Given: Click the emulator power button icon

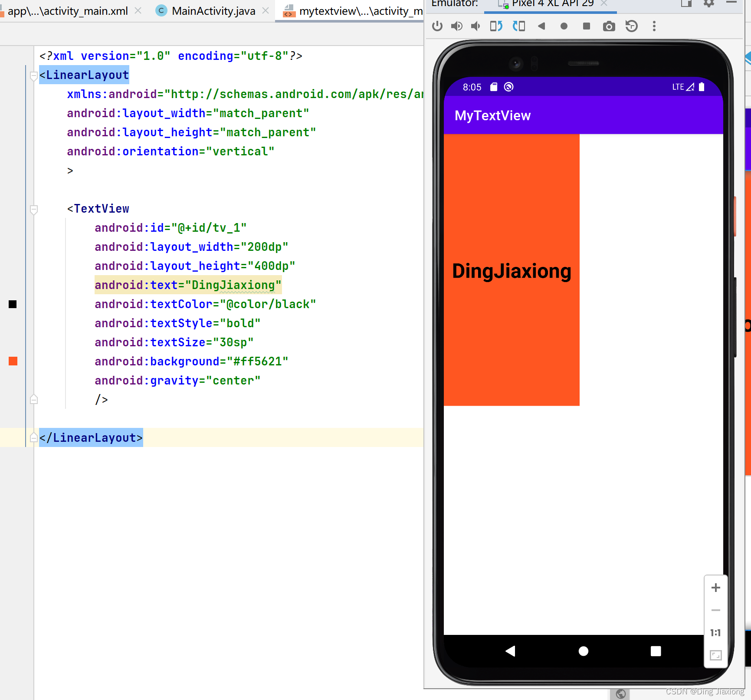Looking at the screenshot, I should 437,26.
